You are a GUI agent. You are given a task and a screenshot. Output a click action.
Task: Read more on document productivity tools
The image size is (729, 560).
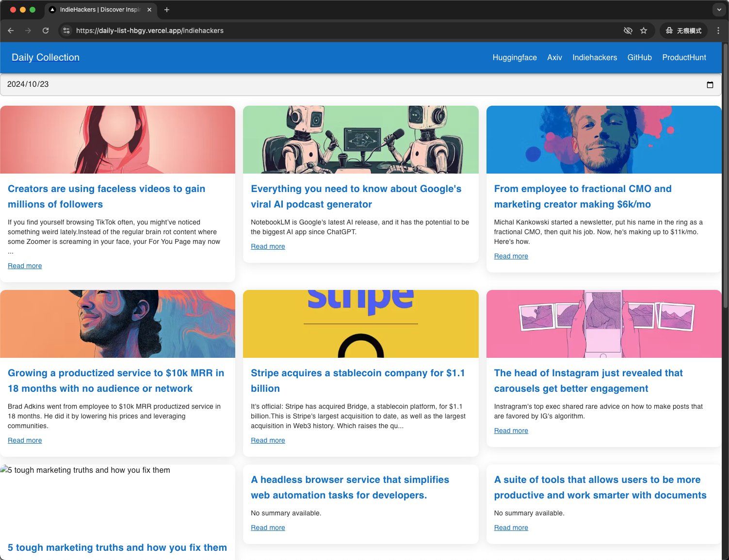pyautogui.click(x=511, y=528)
